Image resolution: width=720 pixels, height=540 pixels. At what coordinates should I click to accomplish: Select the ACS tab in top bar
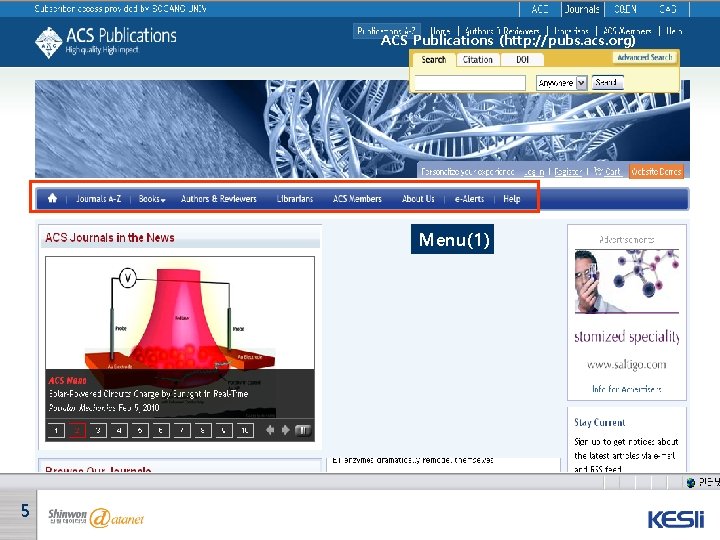point(540,9)
